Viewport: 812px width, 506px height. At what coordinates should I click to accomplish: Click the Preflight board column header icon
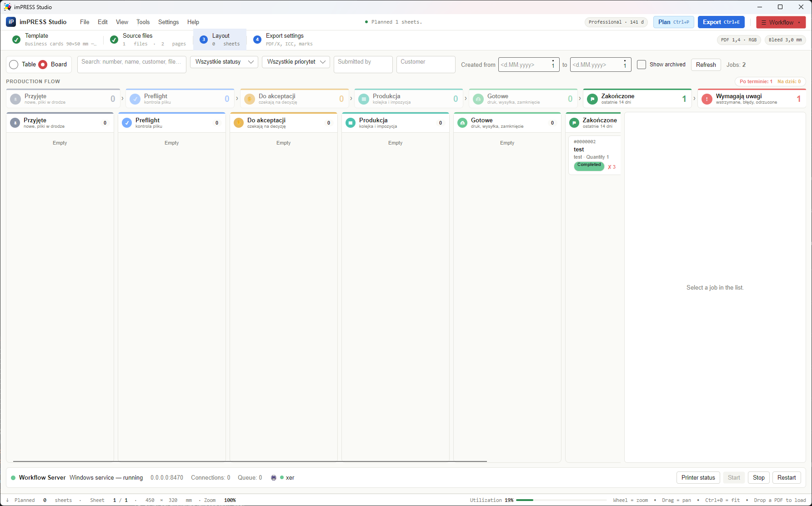[x=127, y=123]
